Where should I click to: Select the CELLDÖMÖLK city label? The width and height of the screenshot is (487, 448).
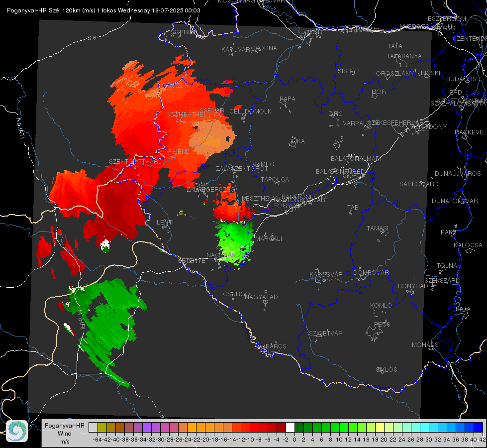tap(250, 112)
